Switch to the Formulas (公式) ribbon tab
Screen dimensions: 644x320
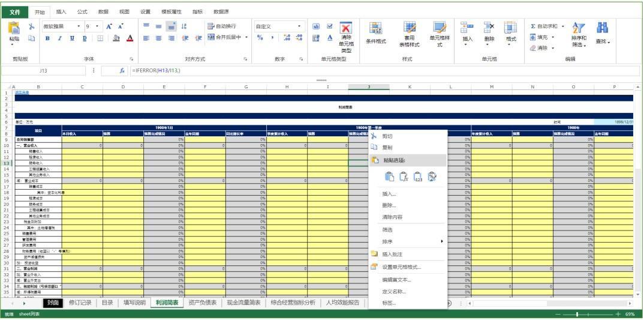(82, 12)
